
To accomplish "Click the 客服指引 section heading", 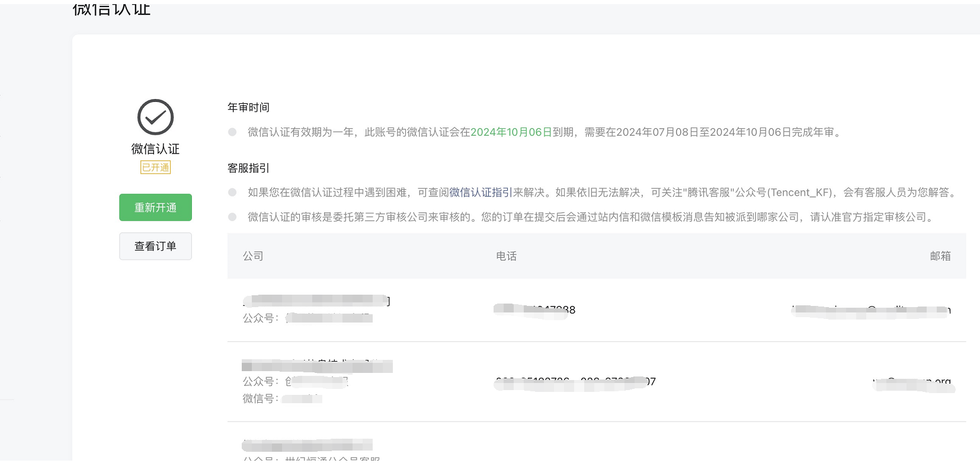I will point(248,168).
